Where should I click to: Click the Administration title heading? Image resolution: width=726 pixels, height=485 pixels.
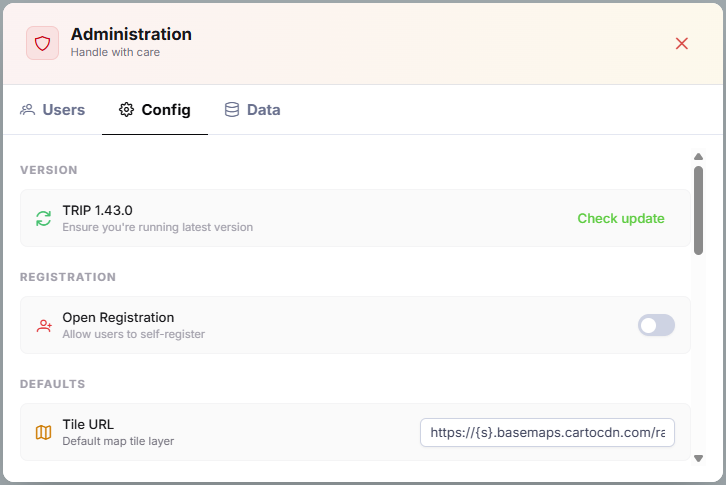click(x=131, y=34)
